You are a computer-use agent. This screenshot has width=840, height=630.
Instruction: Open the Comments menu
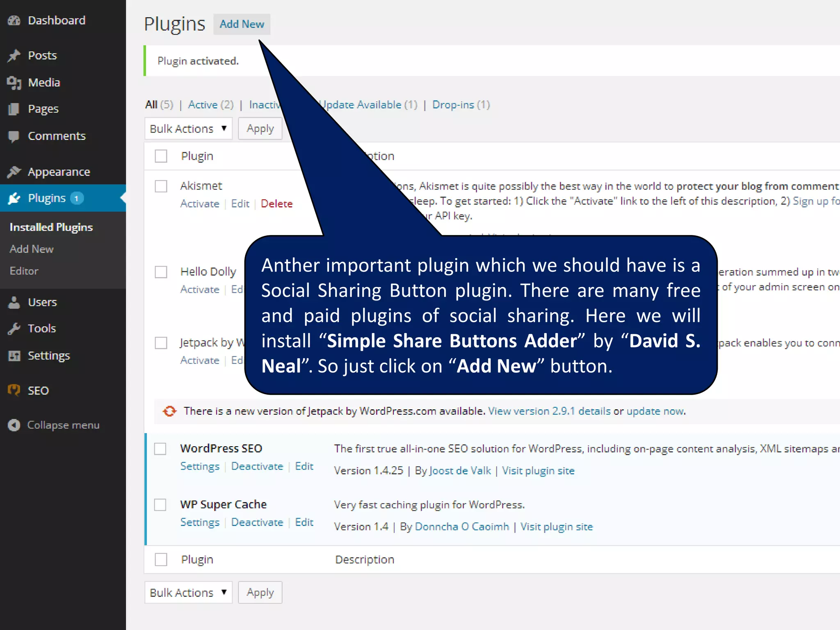57,136
